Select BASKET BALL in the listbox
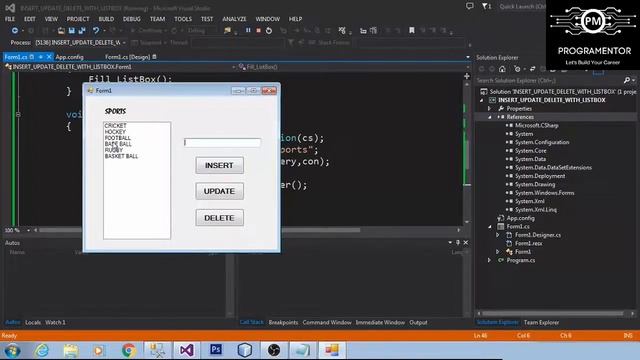The image size is (640, 360). 121,156
